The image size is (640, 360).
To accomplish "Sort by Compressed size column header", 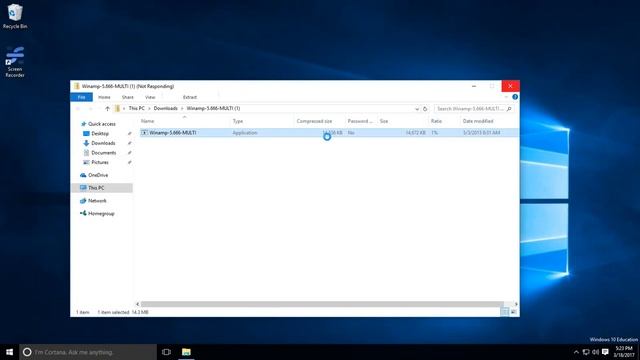I will tap(314, 121).
